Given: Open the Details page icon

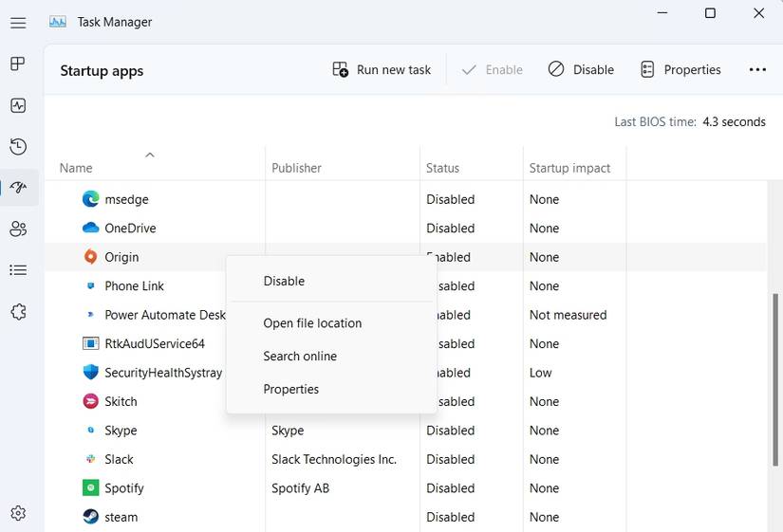Looking at the screenshot, I should pyautogui.click(x=17, y=270).
